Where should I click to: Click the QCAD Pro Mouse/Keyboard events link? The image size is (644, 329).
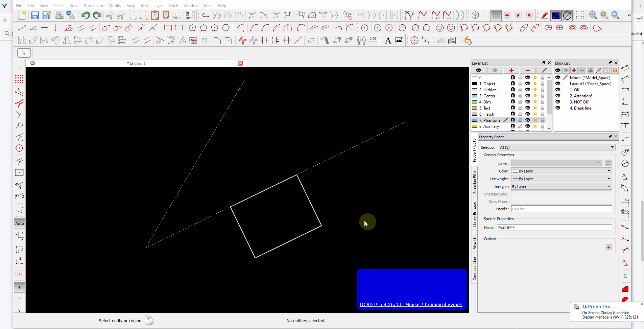coord(411,305)
